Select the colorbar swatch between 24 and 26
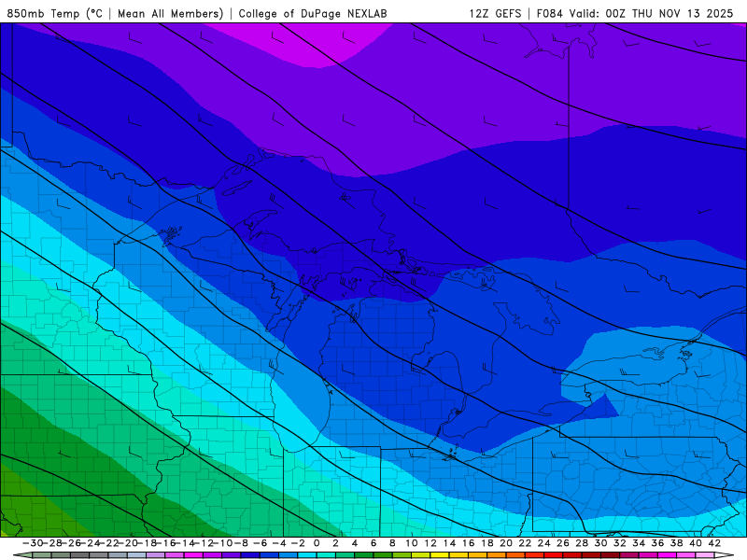The height and width of the screenshot is (560, 747). (553, 555)
